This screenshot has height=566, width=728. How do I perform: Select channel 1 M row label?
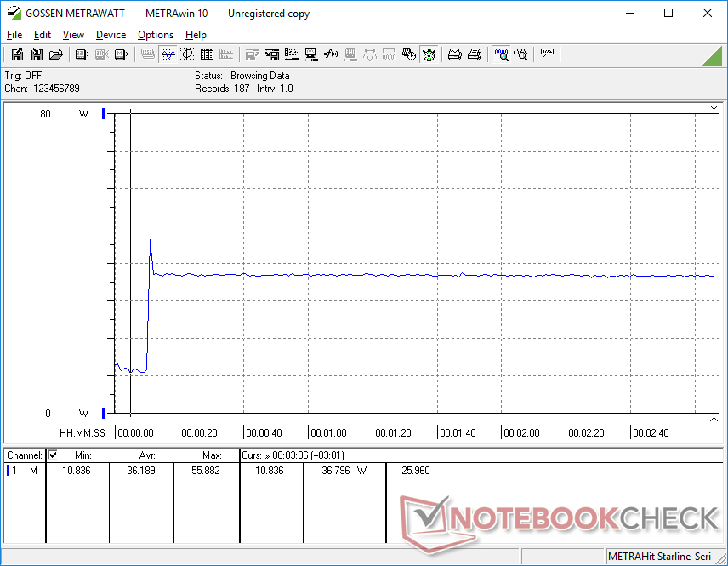[23, 471]
